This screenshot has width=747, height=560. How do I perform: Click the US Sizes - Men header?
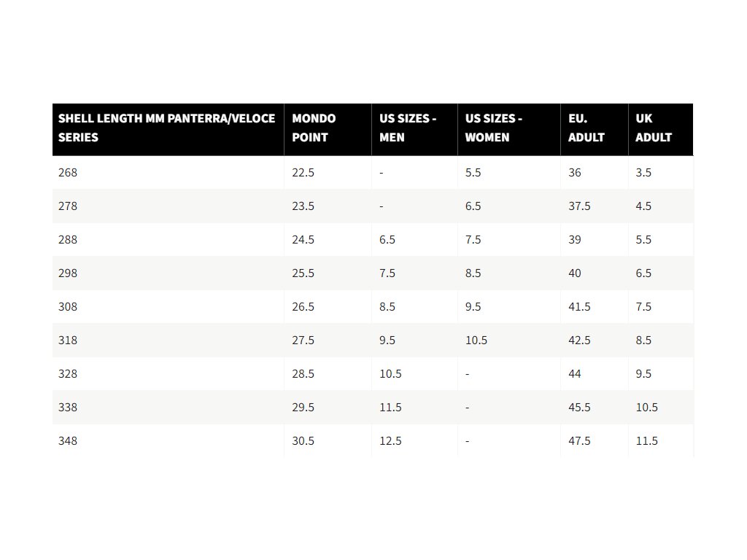tap(407, 128)
